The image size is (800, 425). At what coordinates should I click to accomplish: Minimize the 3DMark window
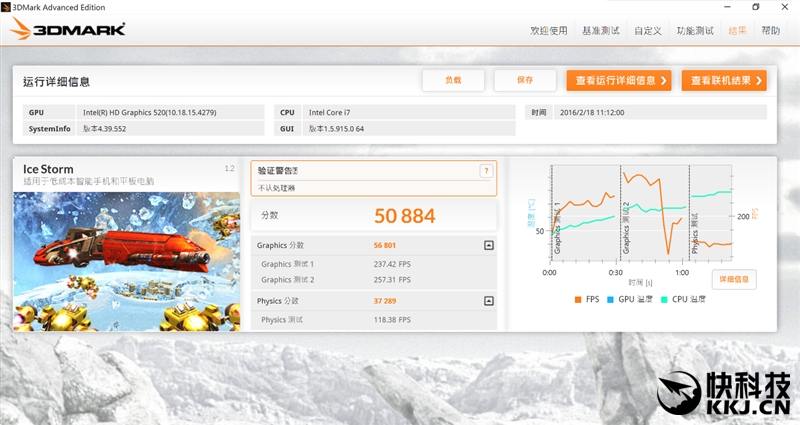pos(728,7)
